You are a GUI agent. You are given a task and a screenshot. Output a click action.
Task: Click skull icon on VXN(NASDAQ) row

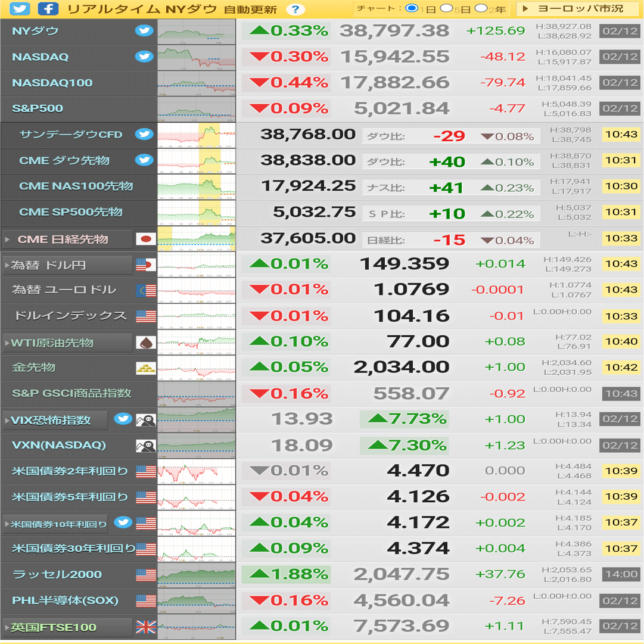pyautogui.click(x=146, y=446)
